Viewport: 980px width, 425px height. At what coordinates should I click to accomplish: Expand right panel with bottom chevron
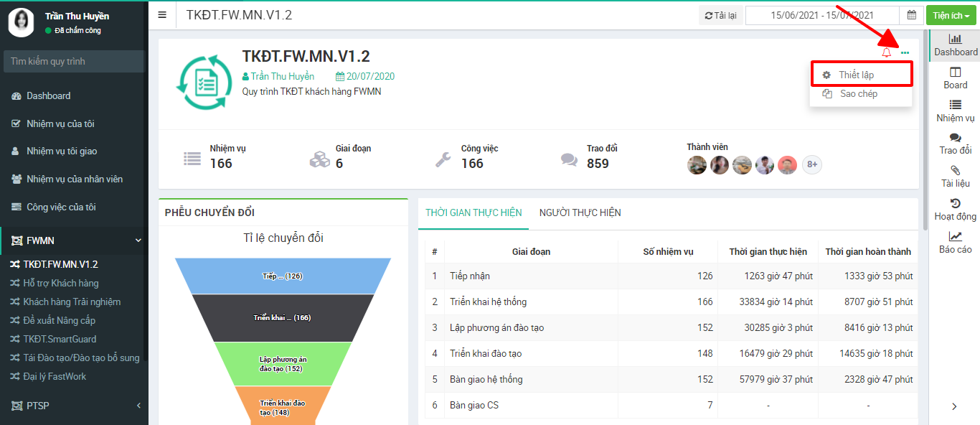click(x=954, y=406)
